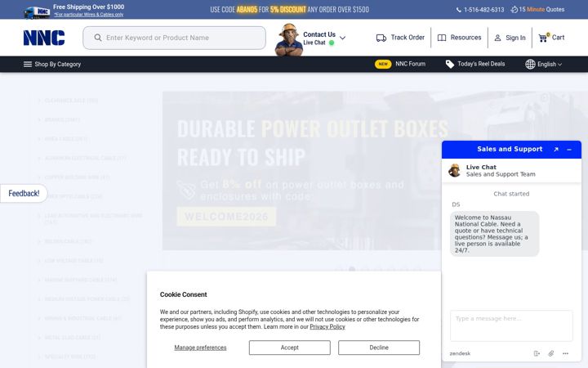Open the Privacy Policy link
The height and width of the screenshot is (368, 588).
point(327,326)
